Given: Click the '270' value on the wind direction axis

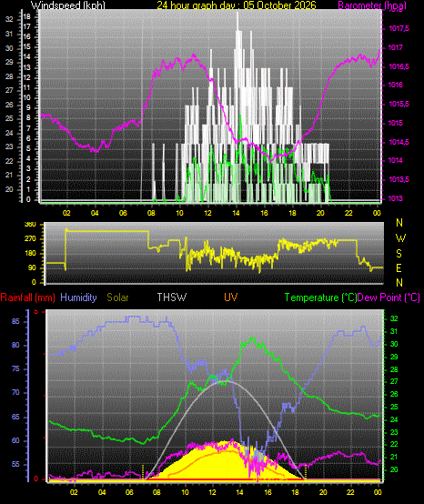Looking at the screenshot, I should tap(31, 239).
